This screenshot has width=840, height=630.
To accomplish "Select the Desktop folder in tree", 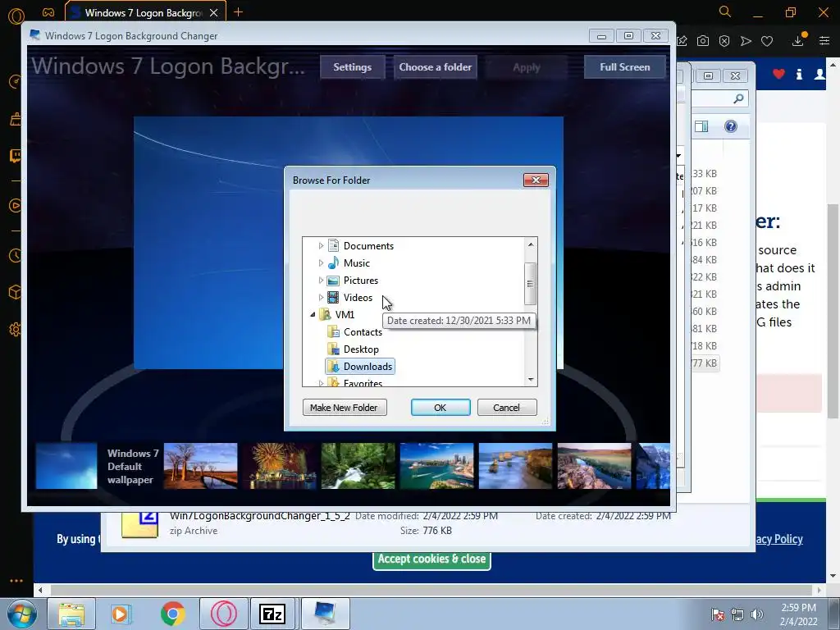I will pyautogui.click(x=361, y=349).
